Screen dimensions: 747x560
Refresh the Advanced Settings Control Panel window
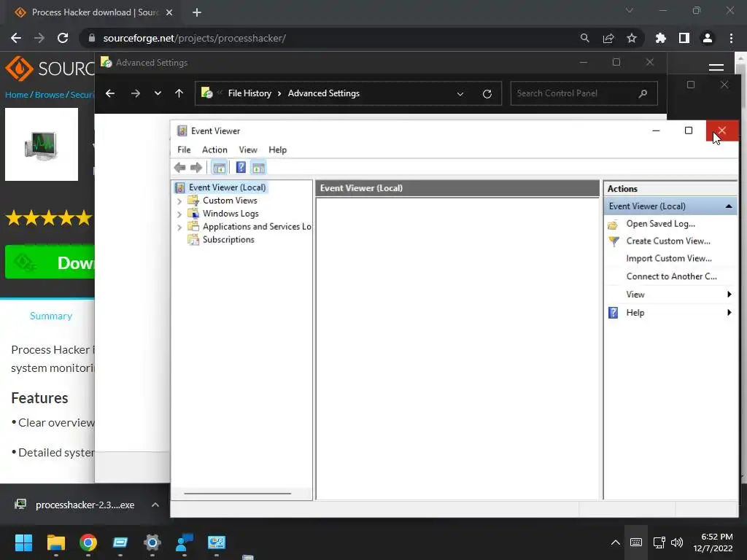(487, 94)
